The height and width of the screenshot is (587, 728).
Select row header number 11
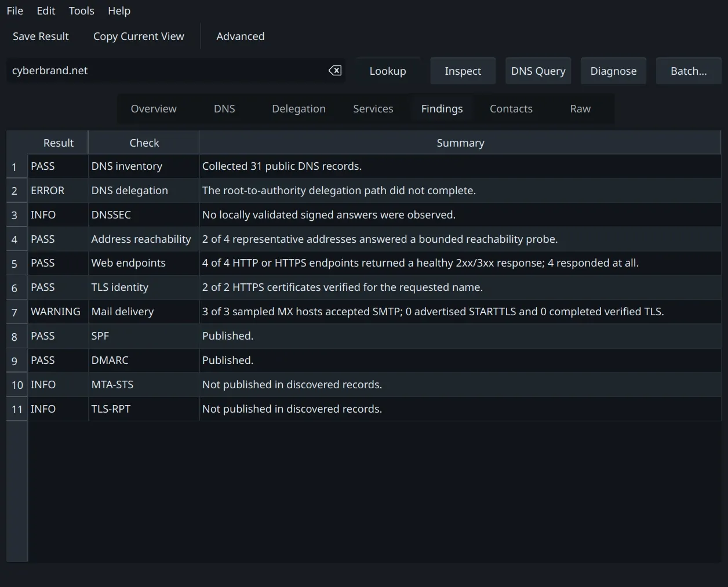click(17, 410)
